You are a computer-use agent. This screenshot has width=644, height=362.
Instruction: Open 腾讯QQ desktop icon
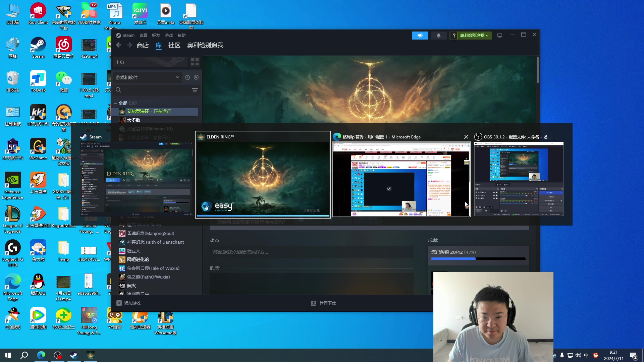coord(38,285)
